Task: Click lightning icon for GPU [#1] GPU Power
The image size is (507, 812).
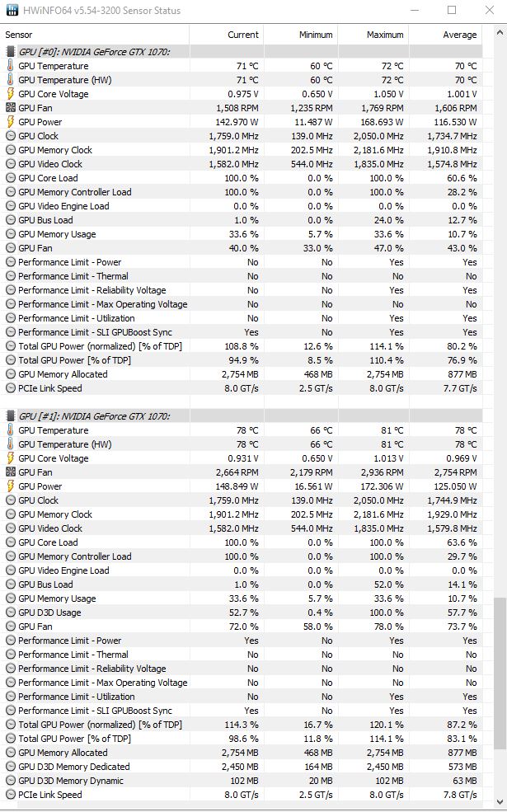Action: 11,486
